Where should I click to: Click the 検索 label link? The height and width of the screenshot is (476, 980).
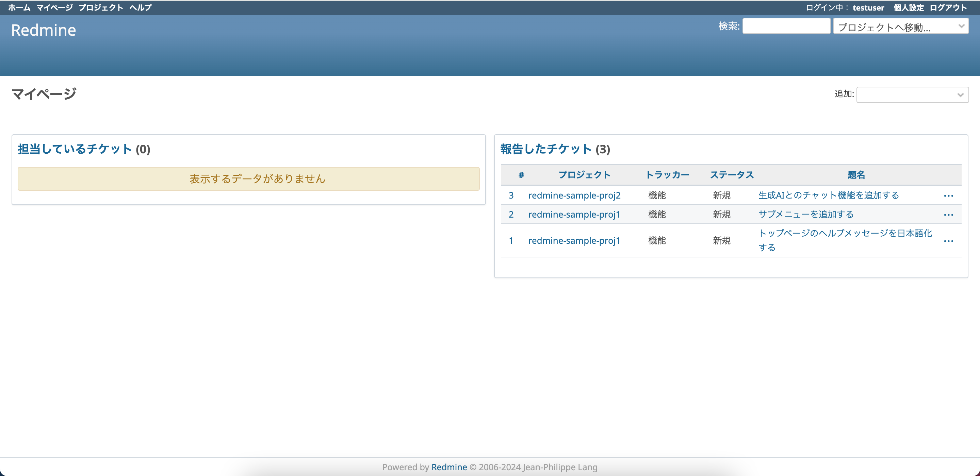[728, 26]
